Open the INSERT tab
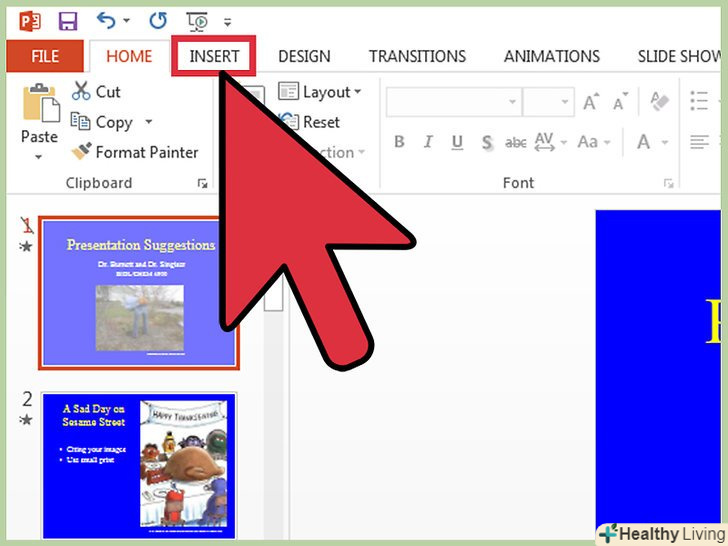 click(x=214, y=56)
